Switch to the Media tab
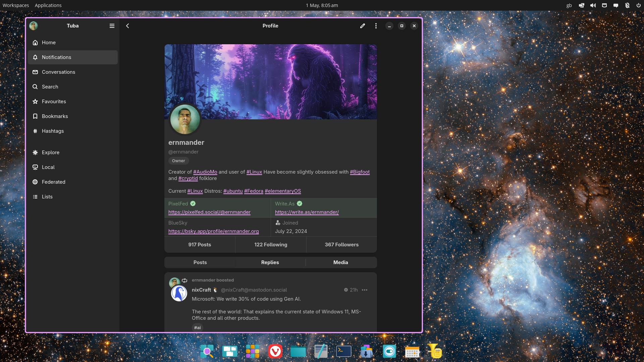 click(341, 262)
